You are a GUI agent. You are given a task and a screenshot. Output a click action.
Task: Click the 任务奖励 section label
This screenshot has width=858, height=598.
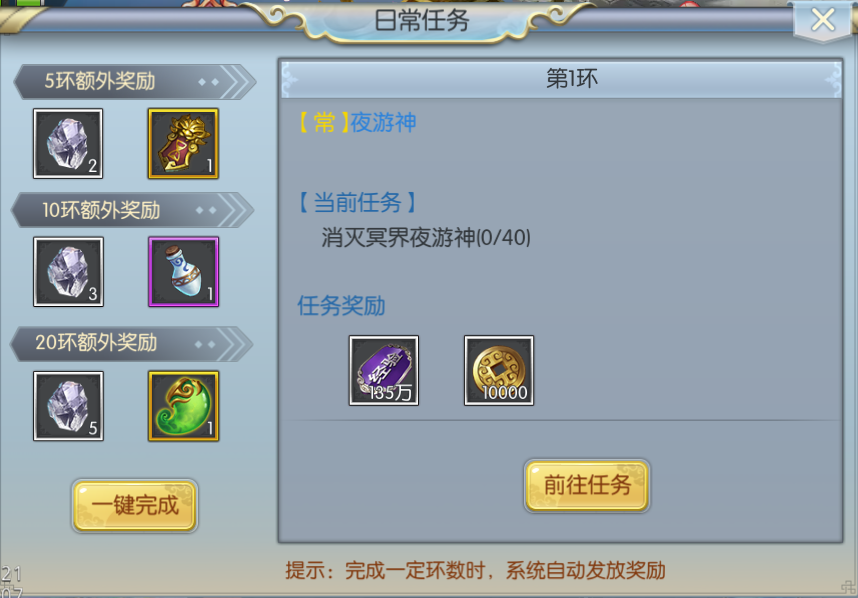point(341,306)
